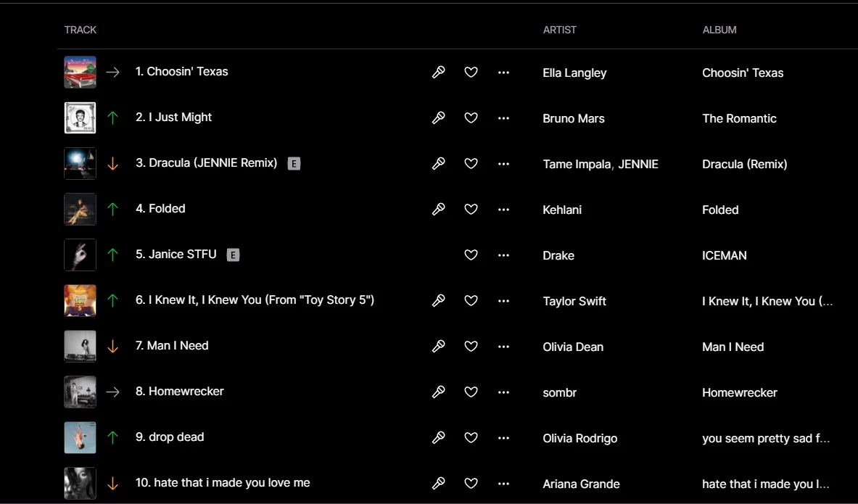The image size is (858, 504).
Task: Click the explicit E badge on Janice STFU
Action: click(x=233, y=255)
